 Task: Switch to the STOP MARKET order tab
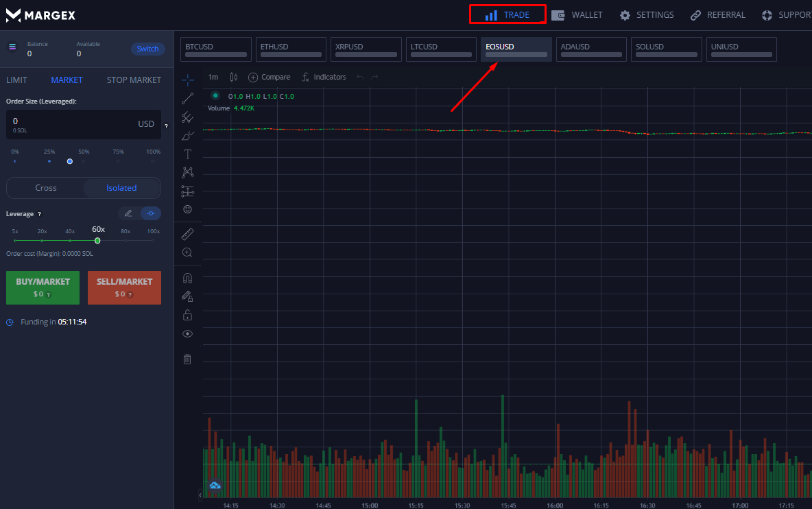click(x=134, y=80)
